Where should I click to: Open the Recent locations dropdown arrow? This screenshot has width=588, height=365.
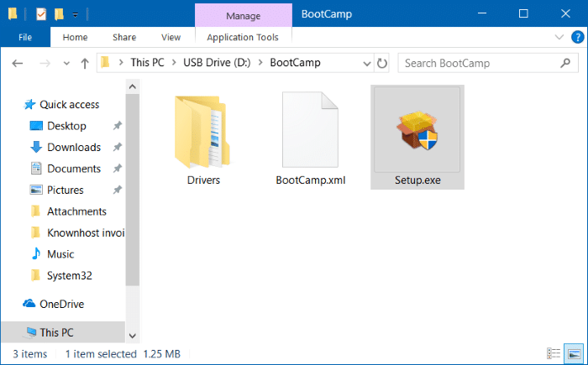[x=66, y=63]
